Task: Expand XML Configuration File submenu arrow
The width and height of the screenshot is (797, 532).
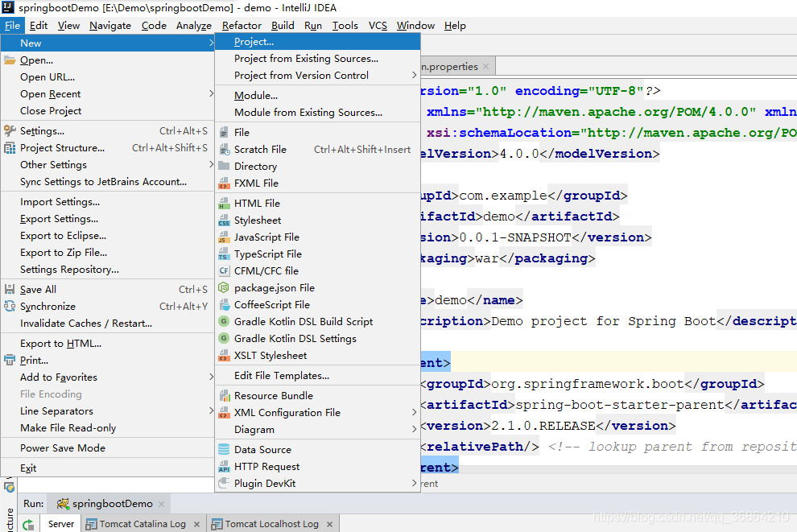Action: [414, 412]
